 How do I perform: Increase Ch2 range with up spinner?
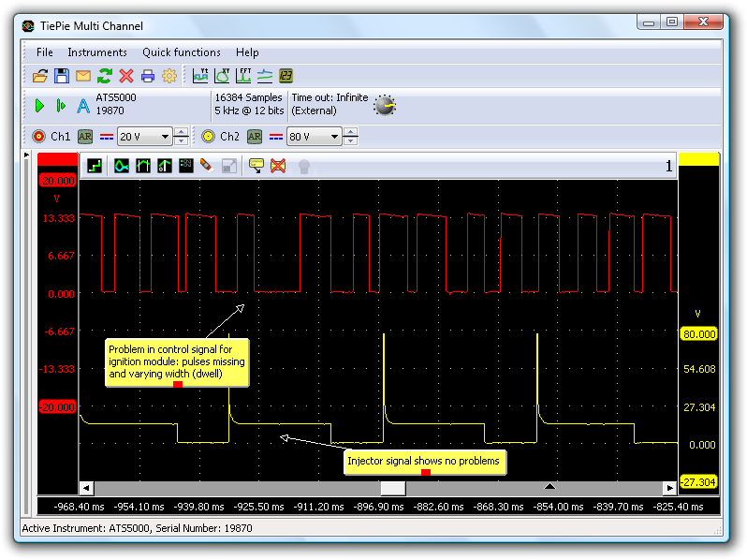pos(350,132)
